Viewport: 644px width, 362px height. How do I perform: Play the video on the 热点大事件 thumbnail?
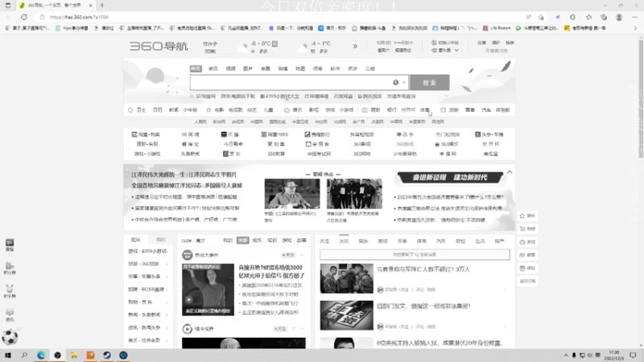189,299
